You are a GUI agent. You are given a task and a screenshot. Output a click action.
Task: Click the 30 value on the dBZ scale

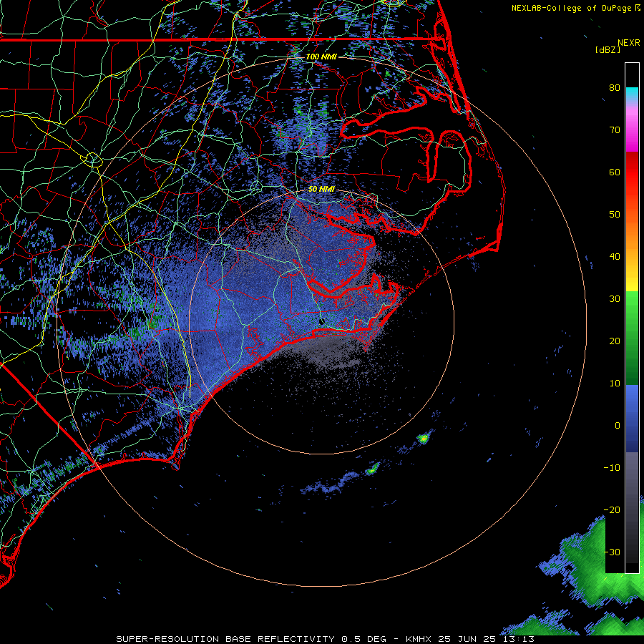pyautogui.click(x=615, y=298)
